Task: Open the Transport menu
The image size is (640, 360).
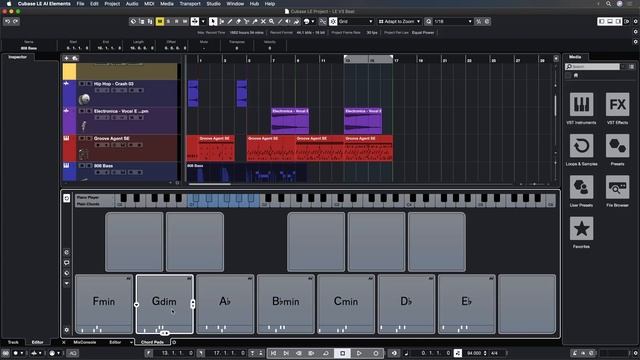Action: coord(190,4)
